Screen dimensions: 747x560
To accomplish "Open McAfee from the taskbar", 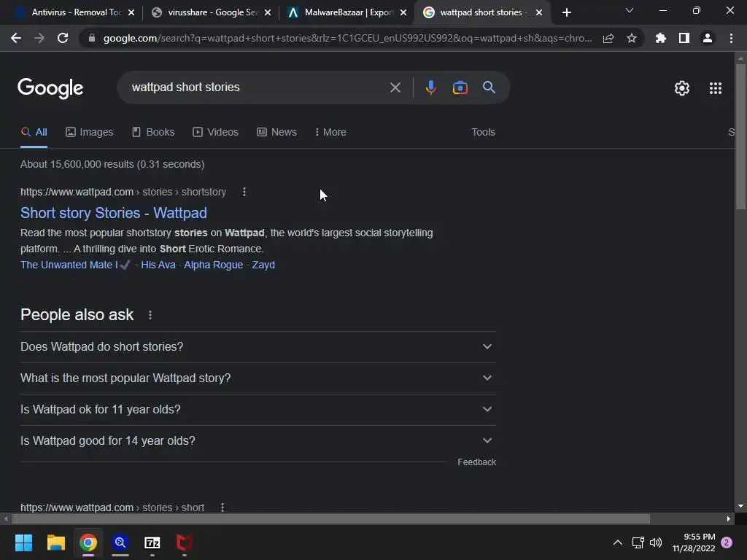I will [184, 542].
